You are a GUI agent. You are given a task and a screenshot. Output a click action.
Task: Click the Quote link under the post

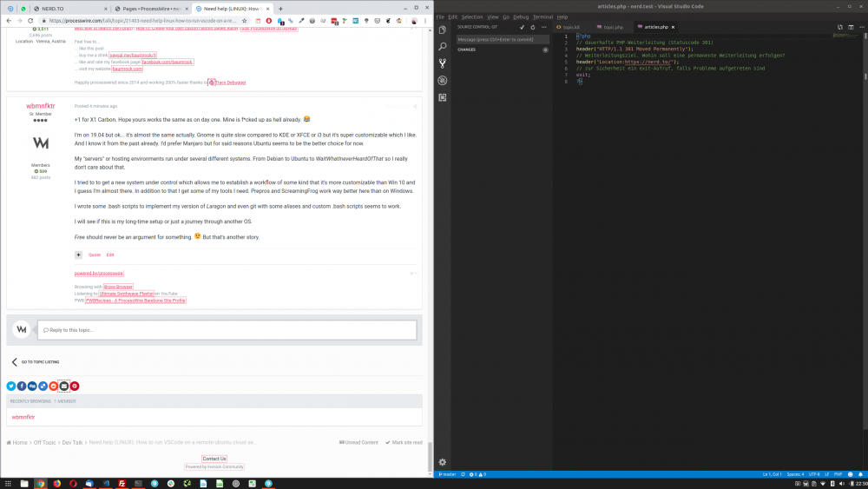coord(95,254)
